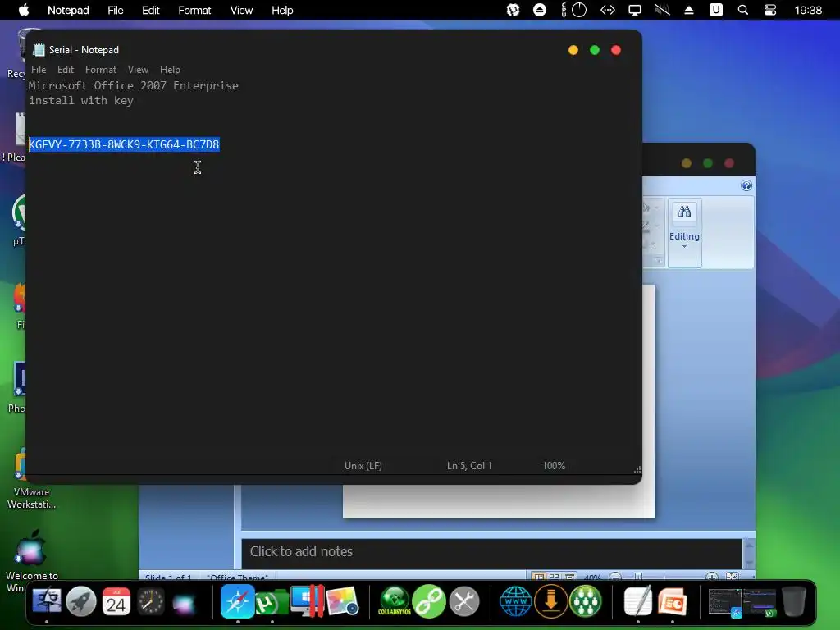Viewport: 840px width, 630px height.
Task: Open the Format menu inside the Serial Notepad window
Action: [101, 70]
